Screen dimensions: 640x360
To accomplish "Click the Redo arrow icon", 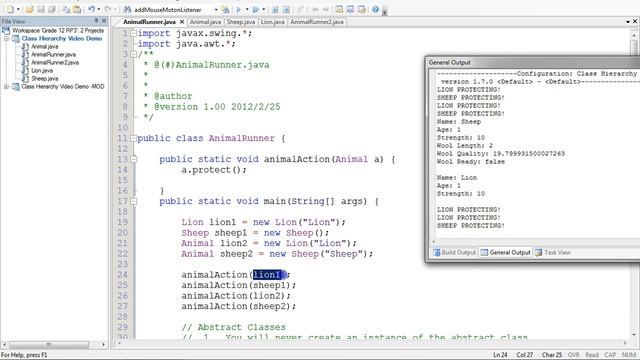I will [x=108, y=9].
